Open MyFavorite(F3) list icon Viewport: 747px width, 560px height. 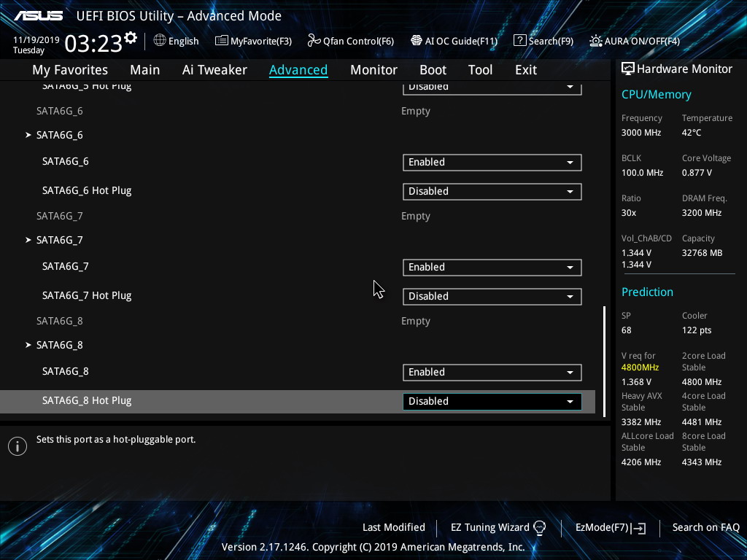click(x=221, y=41)
